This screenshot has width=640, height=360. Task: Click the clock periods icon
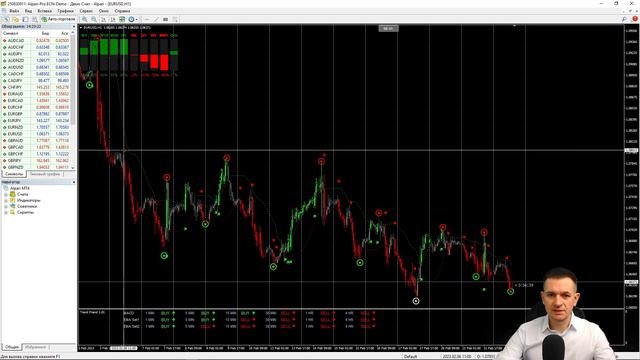tap(131, 19)
